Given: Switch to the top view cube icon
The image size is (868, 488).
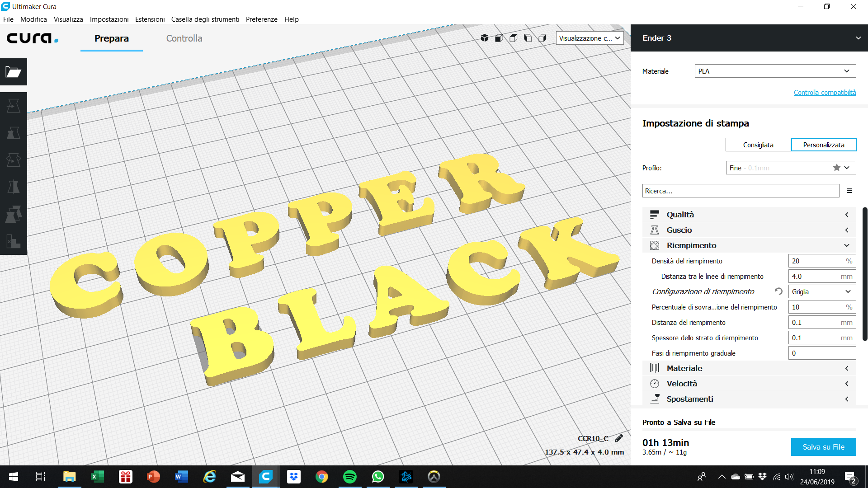Looking at the screenshot, I should click(514, 38).
